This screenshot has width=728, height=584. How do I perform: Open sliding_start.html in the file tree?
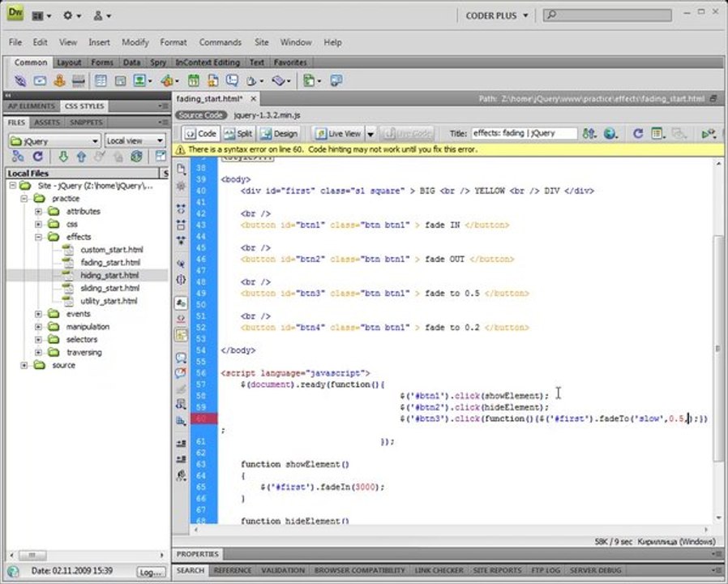(110, 288)
